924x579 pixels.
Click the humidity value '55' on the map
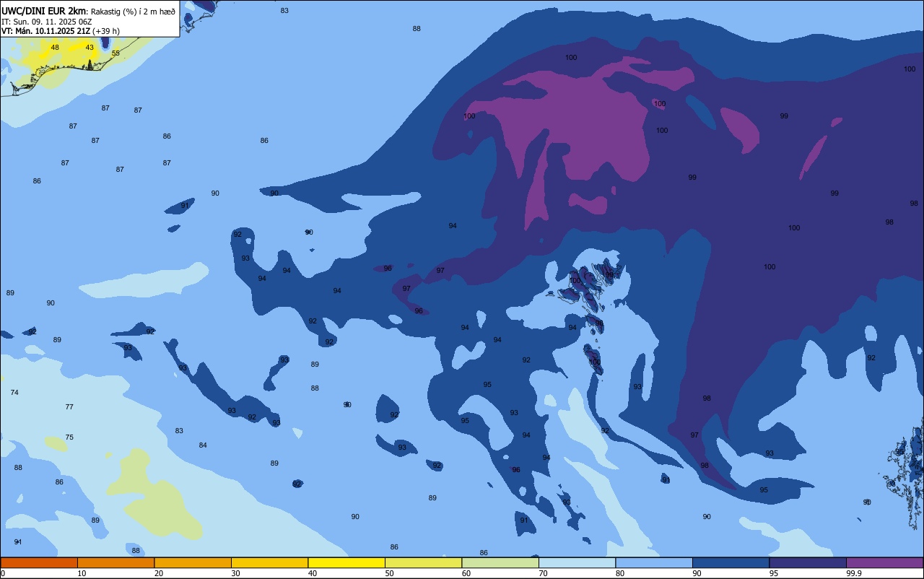(115, 53)
